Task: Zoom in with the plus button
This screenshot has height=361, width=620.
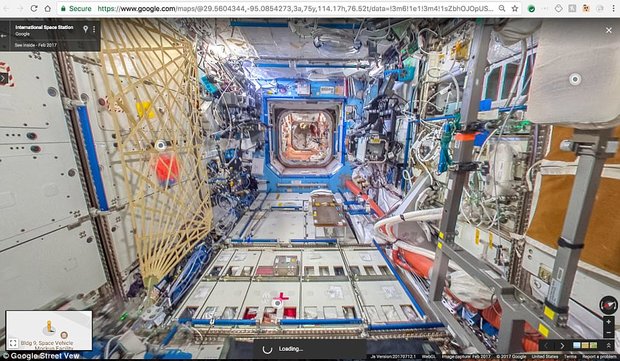Action: click(x=609, y=322)
